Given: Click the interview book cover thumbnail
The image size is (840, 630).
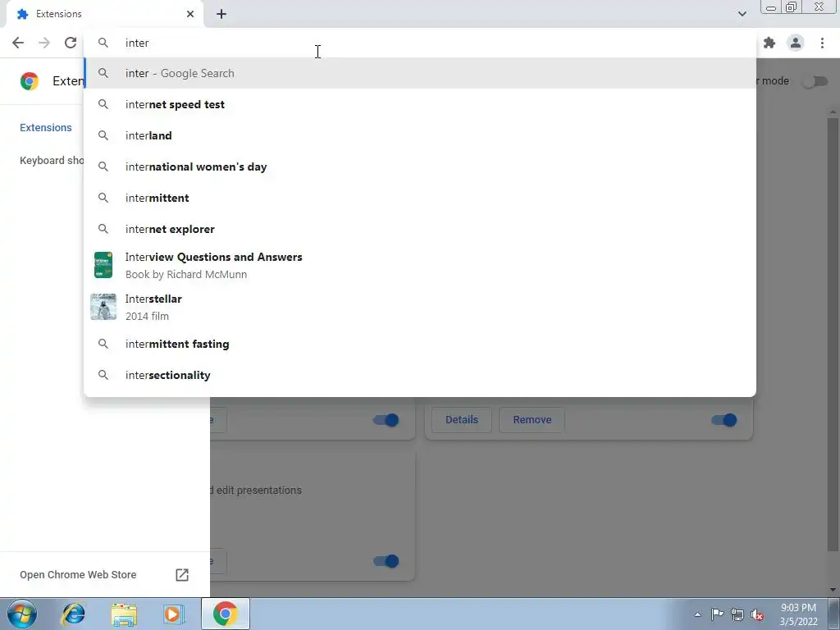Looking at the screenshot, I should [103, 265].
